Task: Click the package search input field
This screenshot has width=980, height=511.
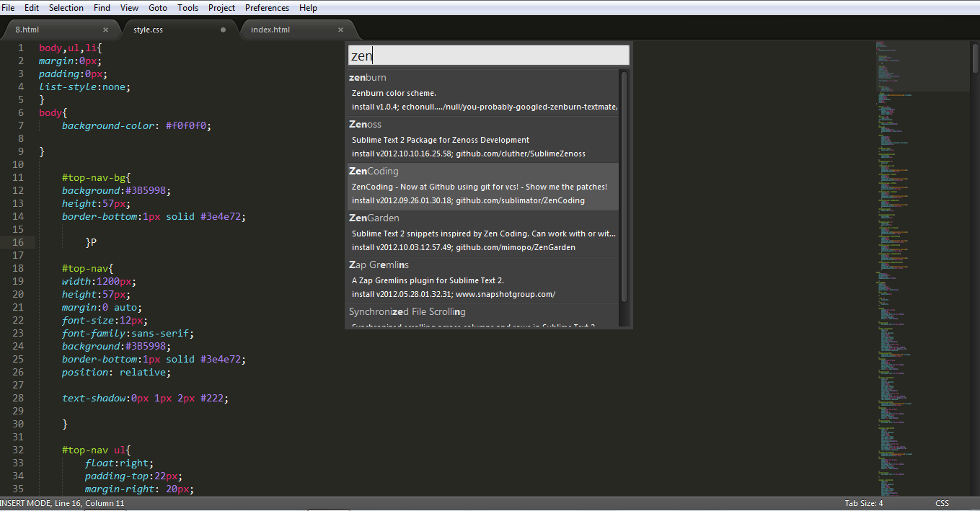Action: tap(489, 54)
